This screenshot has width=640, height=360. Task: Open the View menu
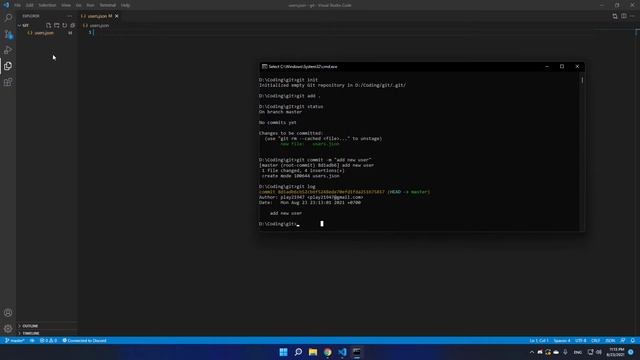[66, 5]
